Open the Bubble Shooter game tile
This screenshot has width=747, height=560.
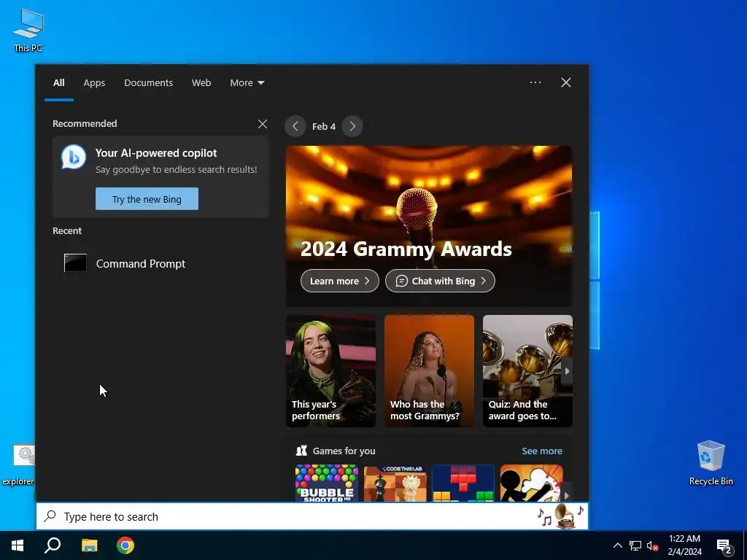tap(326, 483)
